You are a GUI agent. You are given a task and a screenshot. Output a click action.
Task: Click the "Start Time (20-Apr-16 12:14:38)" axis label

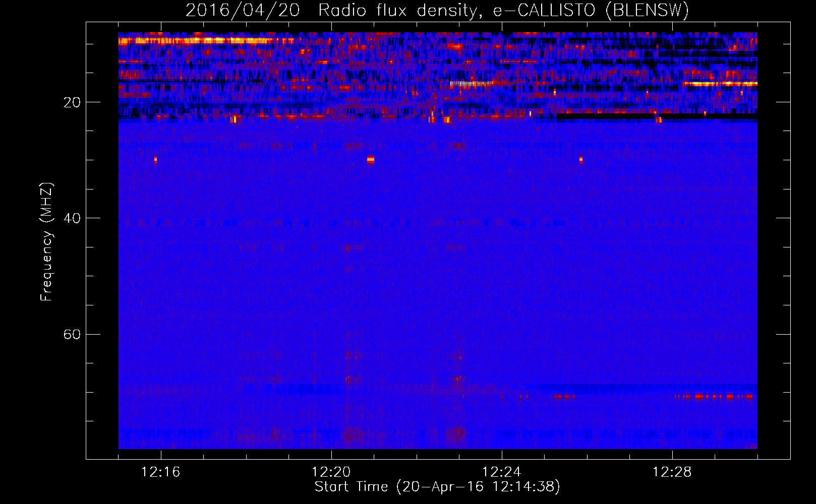437,487
